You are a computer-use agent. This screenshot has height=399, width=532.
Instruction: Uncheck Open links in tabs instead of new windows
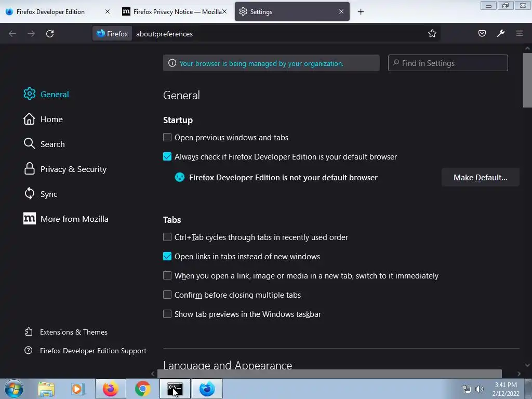[167, 256]
